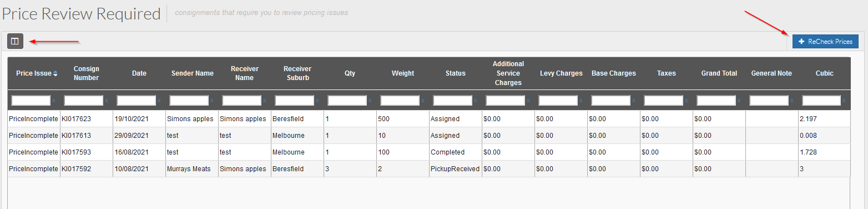This screenshot has width=868, height=209.
Task: Clear the Consign Number filter x
Action: click(107, 101)
